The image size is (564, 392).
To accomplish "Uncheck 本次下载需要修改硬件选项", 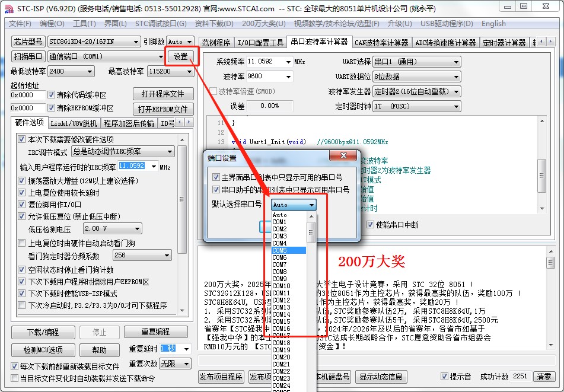I will pos(22,139).
